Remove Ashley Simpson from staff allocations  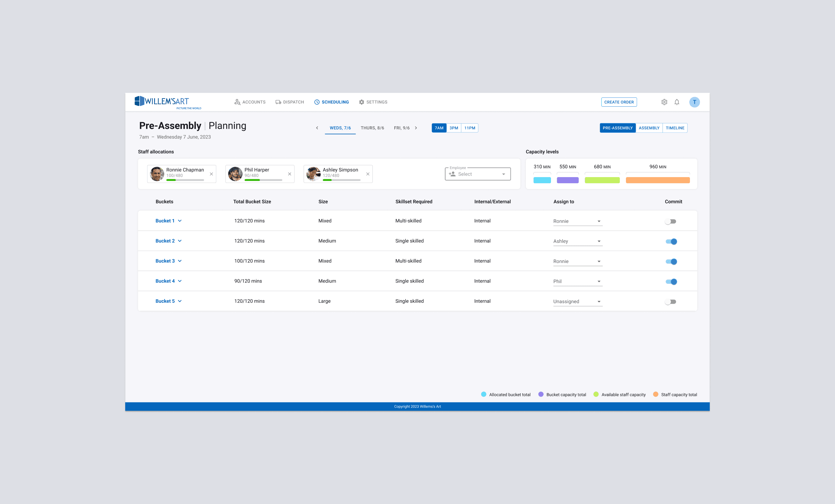tap(368, 174)
